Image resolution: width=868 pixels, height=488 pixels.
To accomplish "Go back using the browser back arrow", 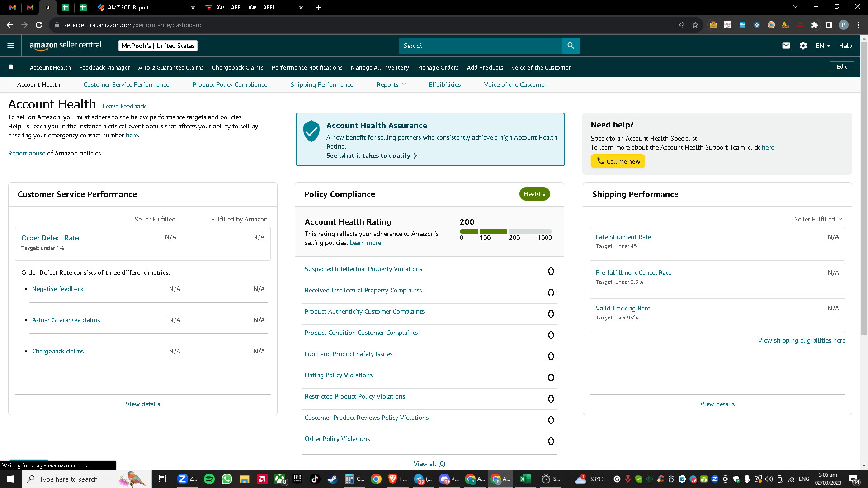I will [x=10, y=25].
